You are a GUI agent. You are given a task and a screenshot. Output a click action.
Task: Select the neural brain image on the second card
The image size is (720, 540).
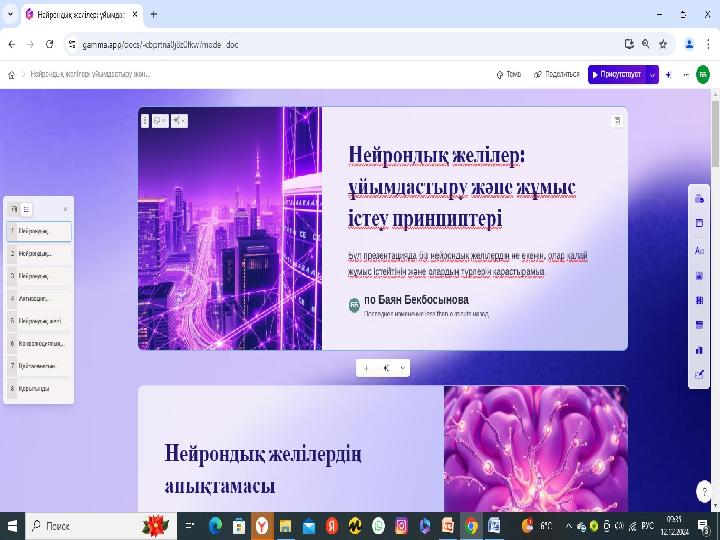[535, 449]
